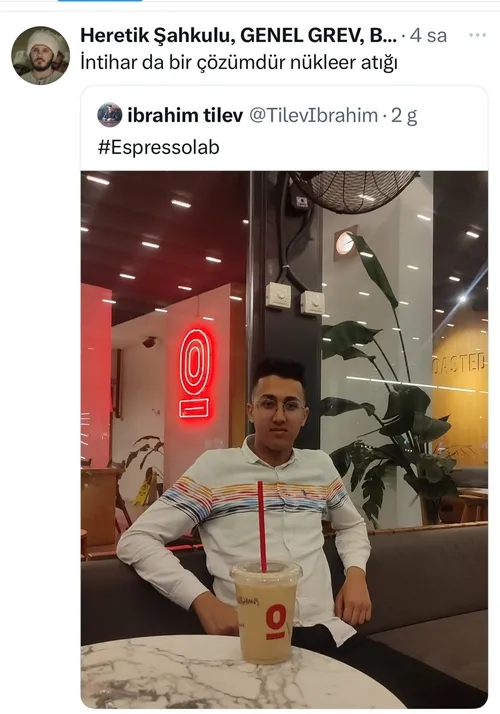The height and width of the screenshot is (714, 500).
Task: Click the wall dimmer switches in photo
Action: (x=295, y=299)
